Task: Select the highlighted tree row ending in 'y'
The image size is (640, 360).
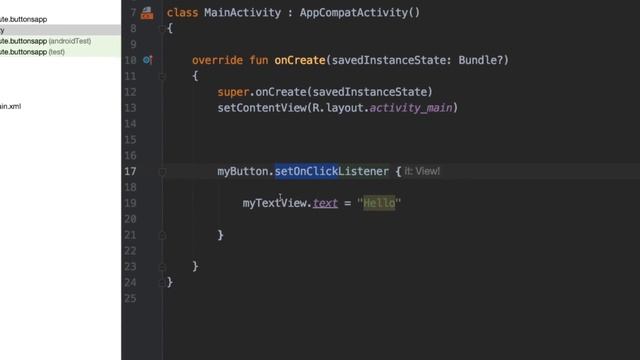Action: pyautogui.click(x=60, y=30)
